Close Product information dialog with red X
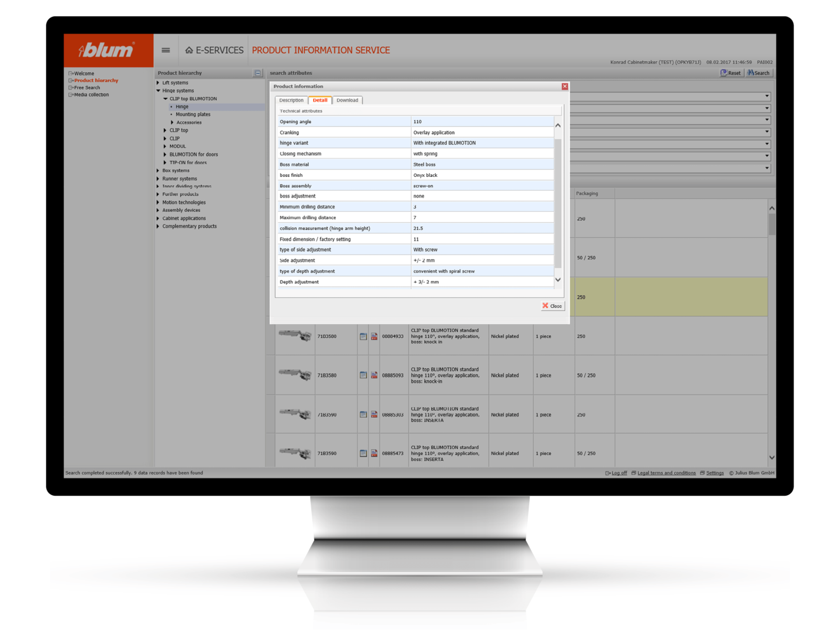The height and width of the screenshot is (630, 840). pyautogui.click(x=565, y=86)
